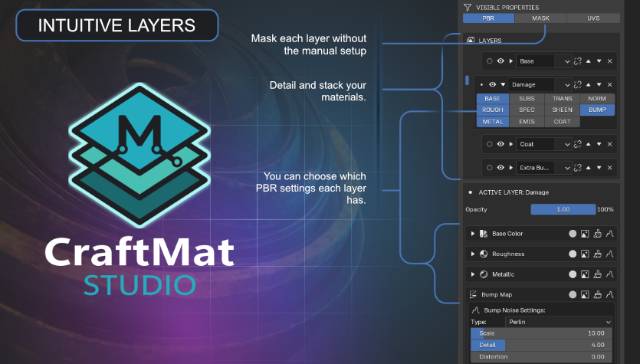The height and width of the screenshot is (364, 640).
Task: Set Base Color to solid color mode
Action: point(573,234)
